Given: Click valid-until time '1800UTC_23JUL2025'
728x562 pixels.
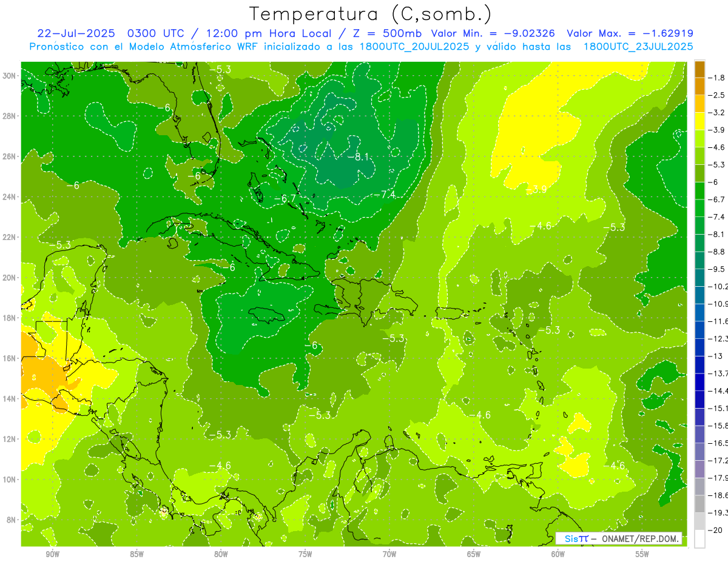Looking at the screenshot, I should pyautogui.click(x=638, y=47).
